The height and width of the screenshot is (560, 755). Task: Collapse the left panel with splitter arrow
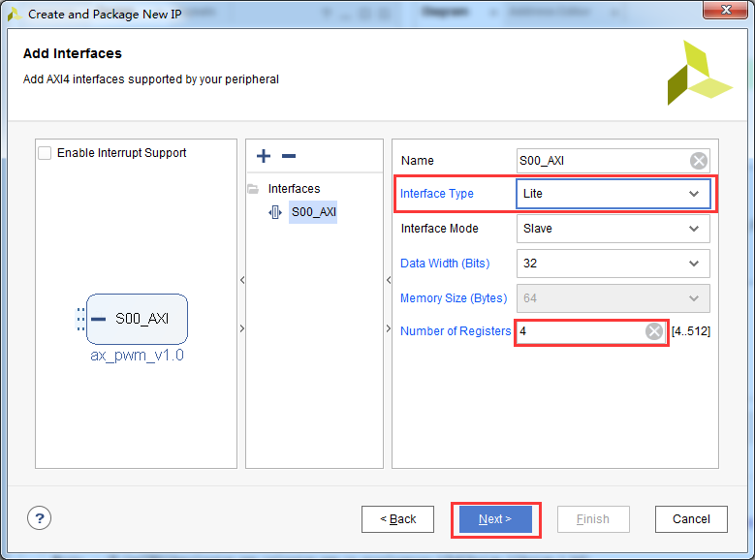tap(242, 280)
